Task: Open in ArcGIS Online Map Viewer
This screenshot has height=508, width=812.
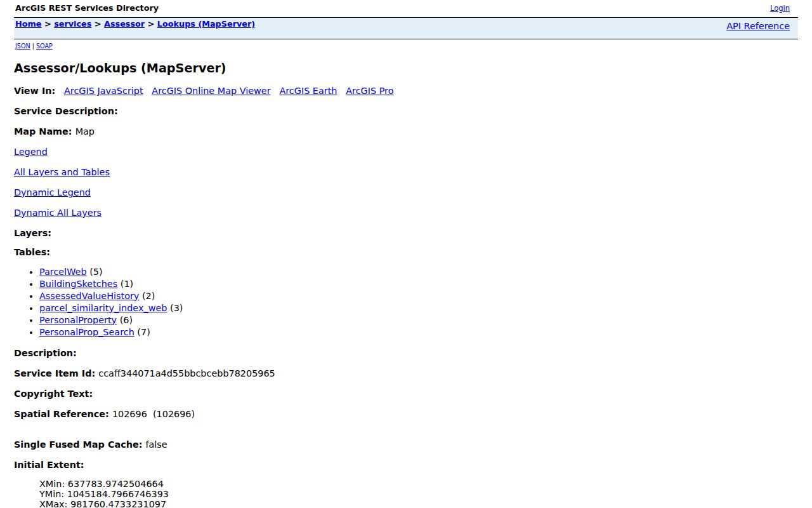Action: 211,91
